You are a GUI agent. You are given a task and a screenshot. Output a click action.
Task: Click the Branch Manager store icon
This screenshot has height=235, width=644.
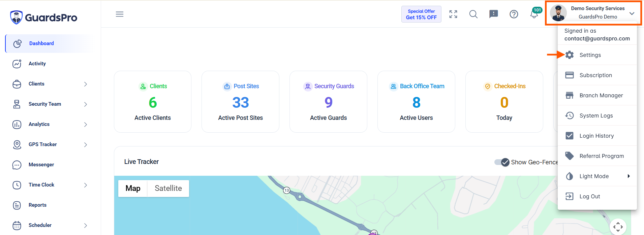click(x=570, y=95)
